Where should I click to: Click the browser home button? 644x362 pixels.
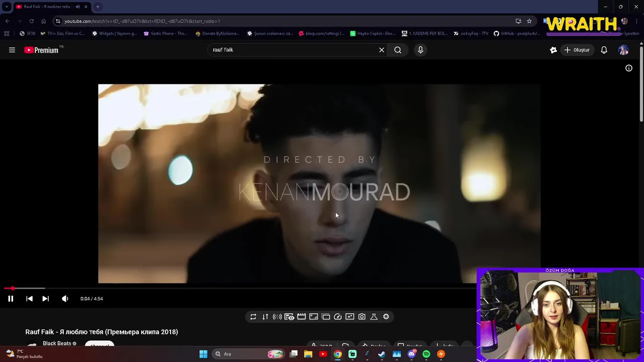point(43,21)
